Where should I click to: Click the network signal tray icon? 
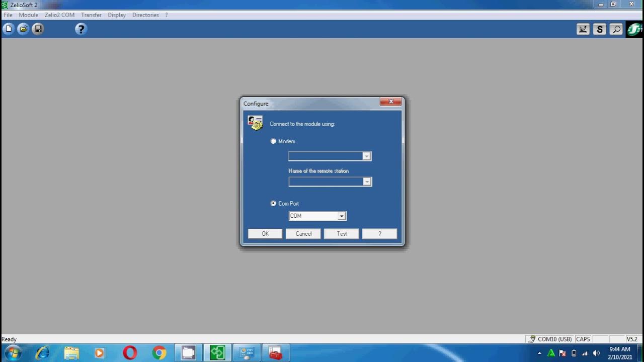pyautogui.click(x=585, y=353)
